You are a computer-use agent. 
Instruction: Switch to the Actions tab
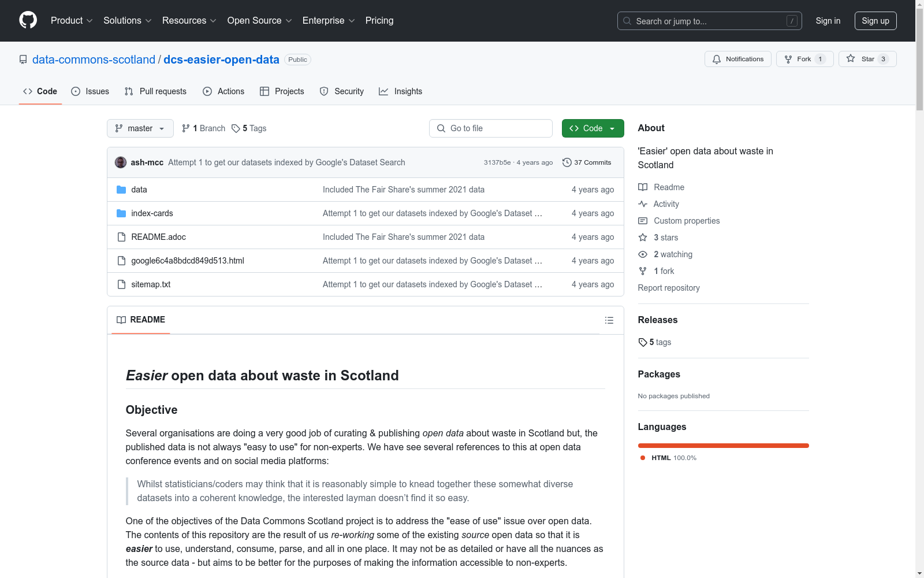223,91
